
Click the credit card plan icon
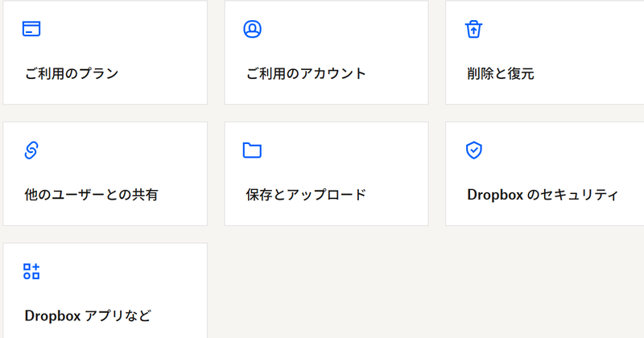point(31,29)
